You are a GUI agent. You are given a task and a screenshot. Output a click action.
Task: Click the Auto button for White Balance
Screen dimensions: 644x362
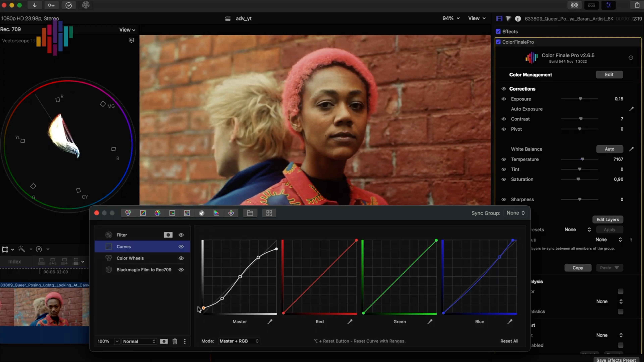pos(609,149)
